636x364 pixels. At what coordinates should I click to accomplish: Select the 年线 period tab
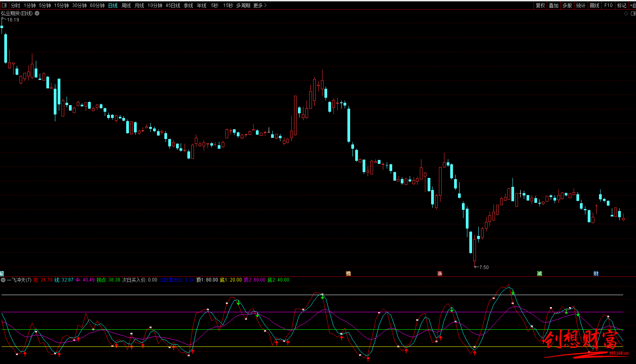[202, 5]
